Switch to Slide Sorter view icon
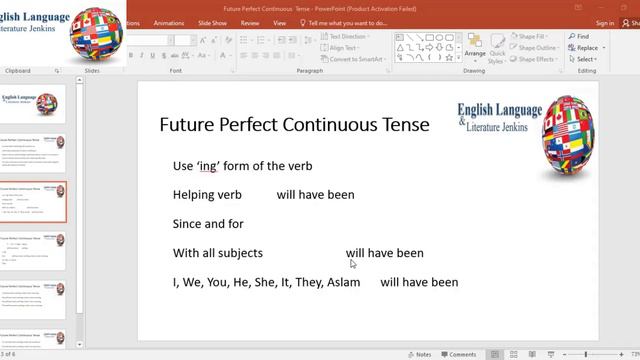This screenshot has width=640, height=360. [x=513, y=354]
